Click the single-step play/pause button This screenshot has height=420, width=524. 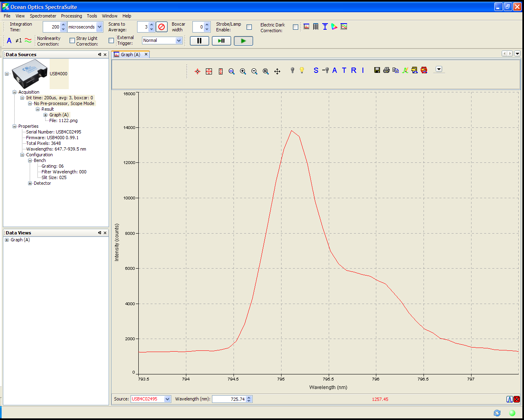tap(221, 41)
